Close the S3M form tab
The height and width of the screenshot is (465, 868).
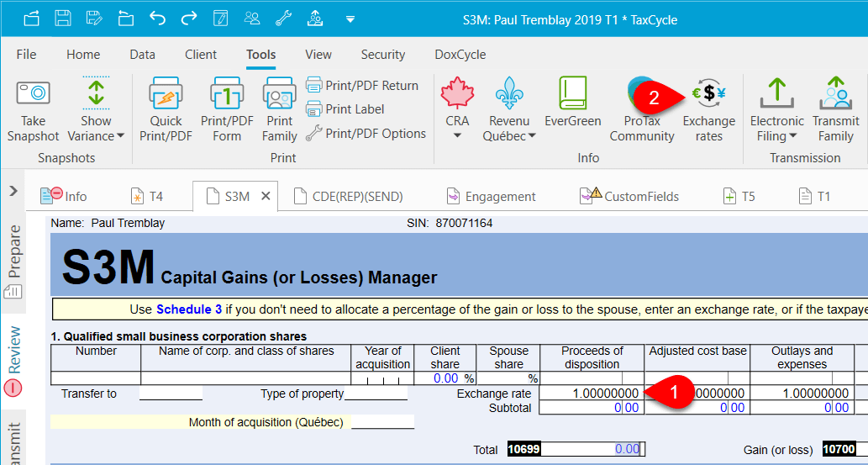(266, 196)
